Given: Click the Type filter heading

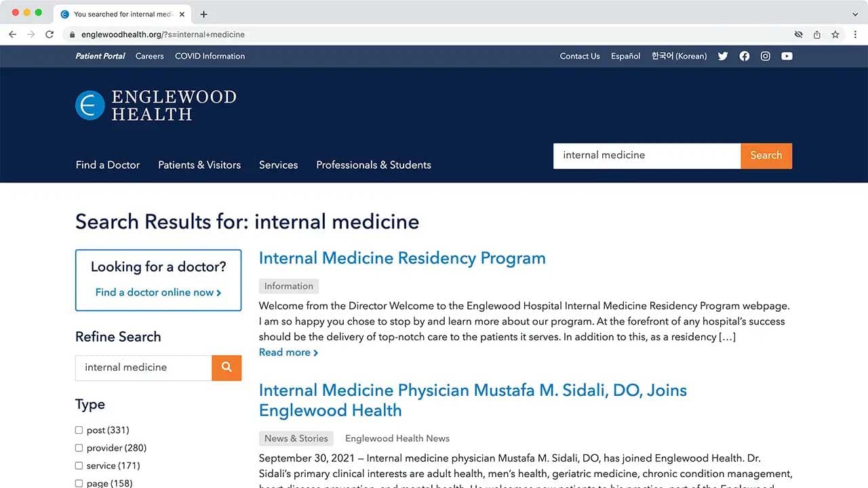Looking at the screenshot, I should [x=90, y=405].
